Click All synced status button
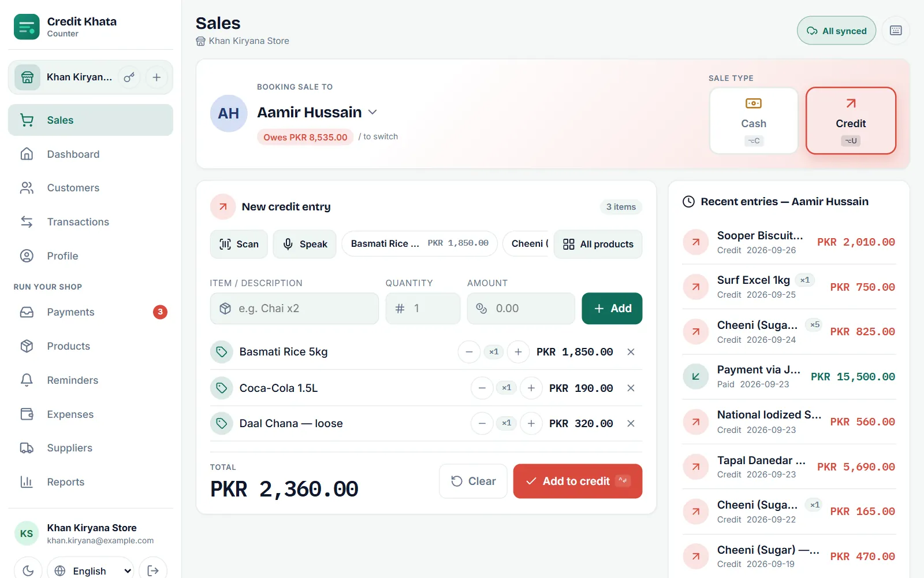 pyautogui.click(x=836, y=31)
